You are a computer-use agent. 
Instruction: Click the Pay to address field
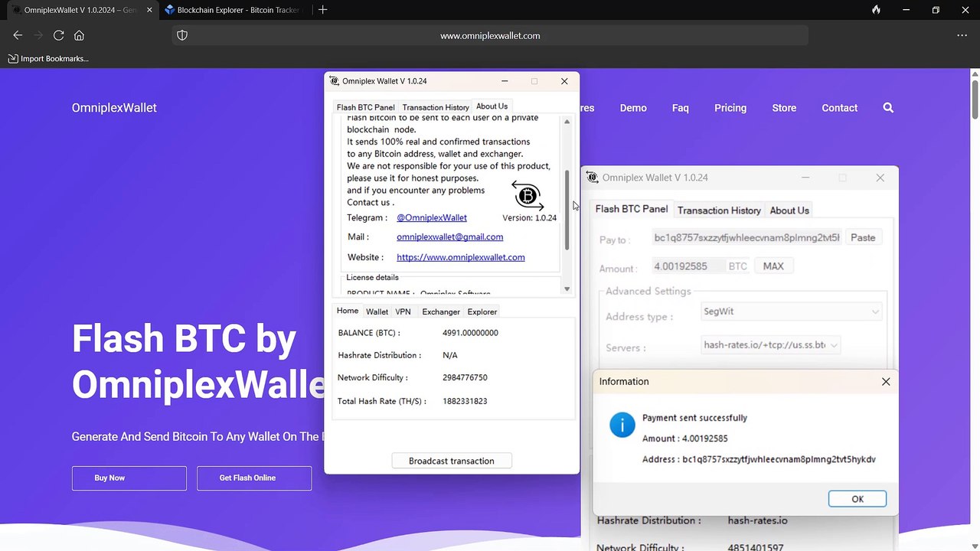point(746,238)
